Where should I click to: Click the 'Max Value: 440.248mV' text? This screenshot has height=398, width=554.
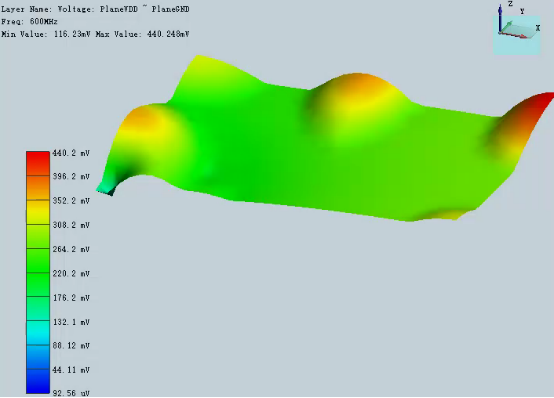[x=142, y=34]
